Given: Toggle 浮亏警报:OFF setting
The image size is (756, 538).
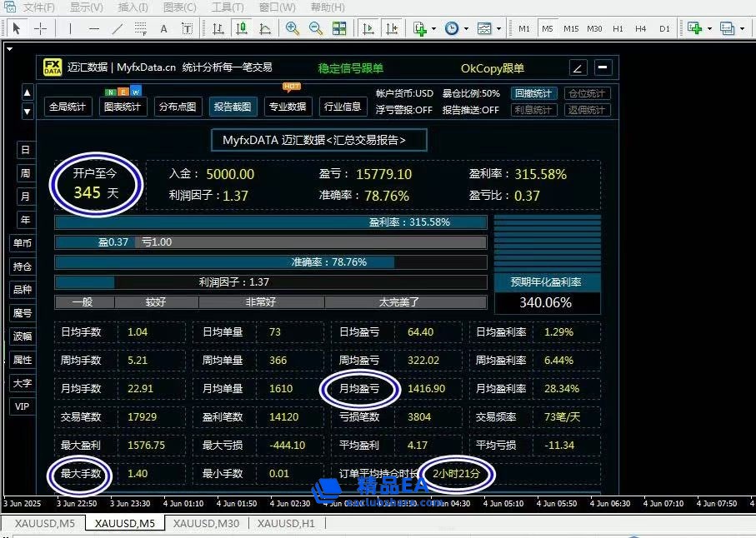Looking at the screenshot, I should pyautogui.click(x=404, y=110).
